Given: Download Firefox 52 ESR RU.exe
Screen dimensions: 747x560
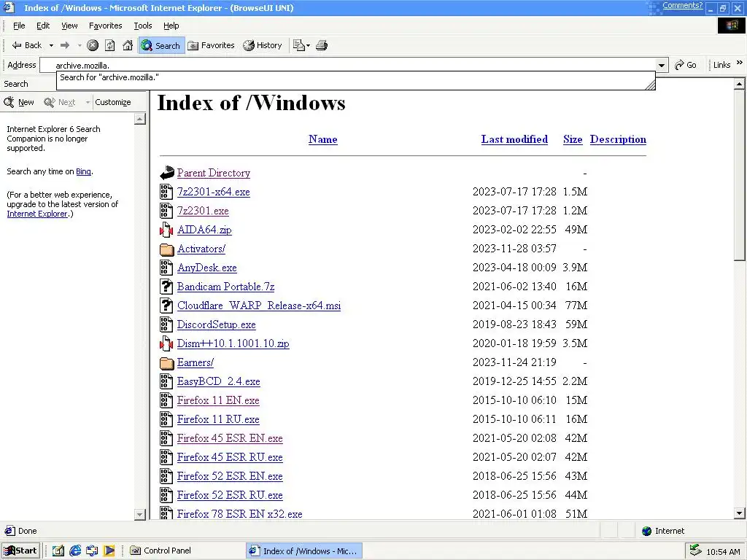Looking at the screenshot, I should pyautogui.click(x=230, y=495).
